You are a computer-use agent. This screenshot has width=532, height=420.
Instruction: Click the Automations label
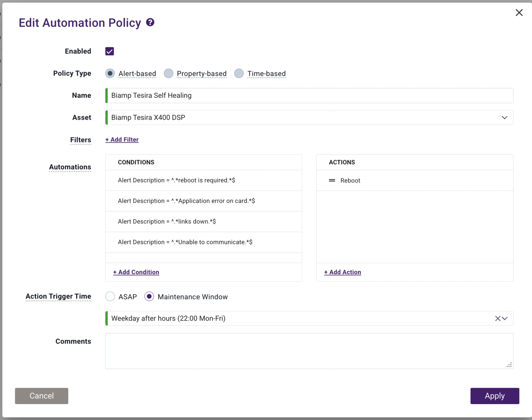click(x=70, y=167)
